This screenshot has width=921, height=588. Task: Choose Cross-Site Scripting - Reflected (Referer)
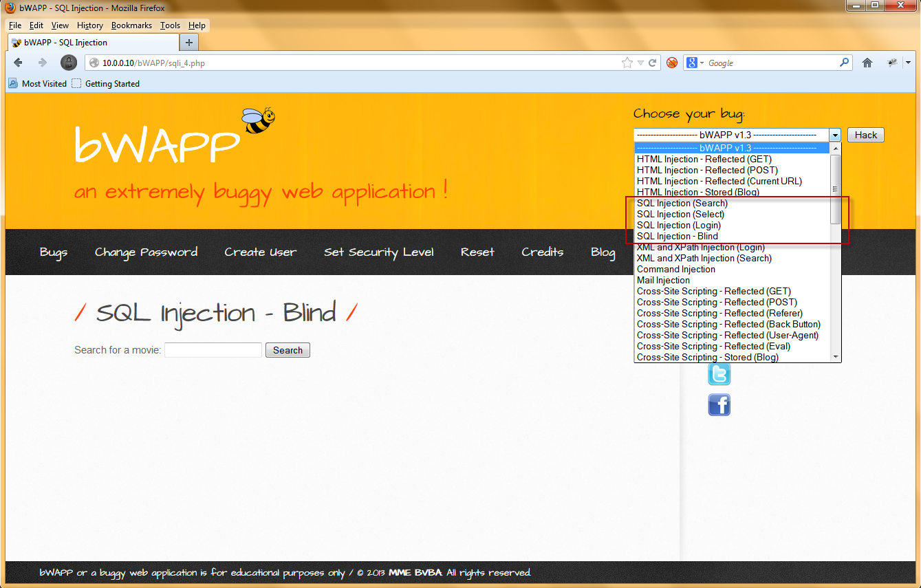[733, 313]
